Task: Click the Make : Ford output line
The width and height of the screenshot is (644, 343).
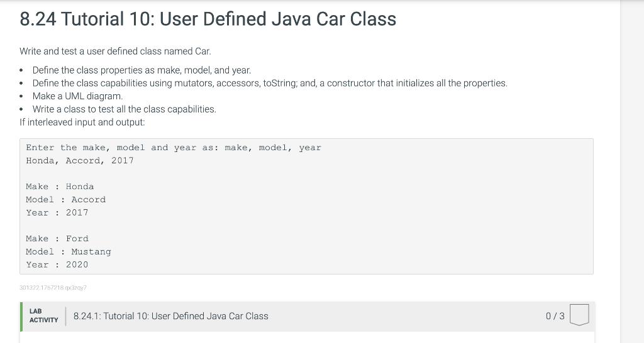Action: 57,239
